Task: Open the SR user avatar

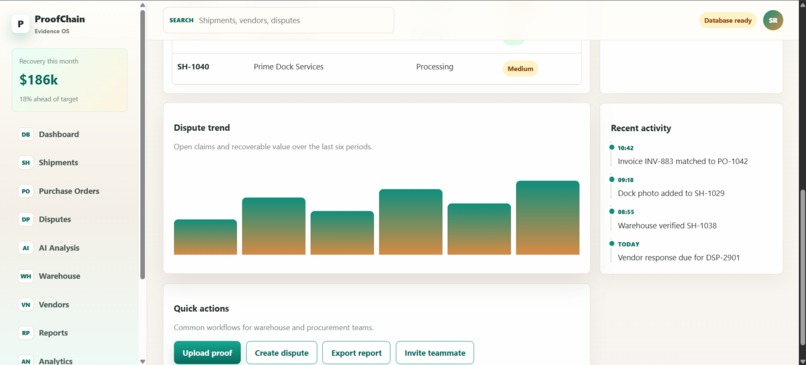Action: (773, 21)
